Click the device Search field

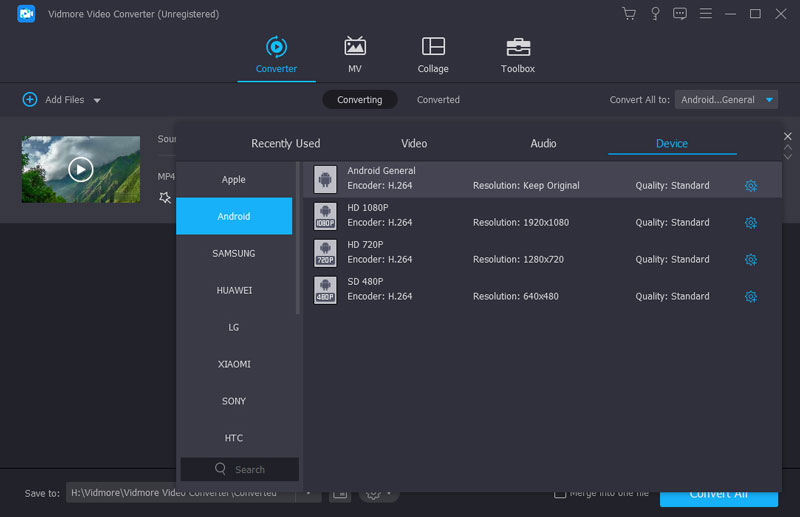tap(240, 469)
